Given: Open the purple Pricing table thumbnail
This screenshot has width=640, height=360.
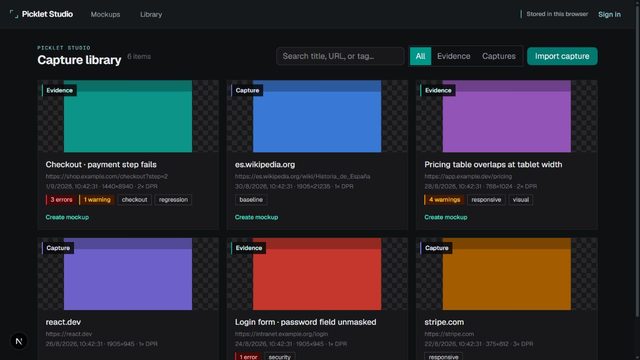Looking at the screenshot, I should 507,116.
